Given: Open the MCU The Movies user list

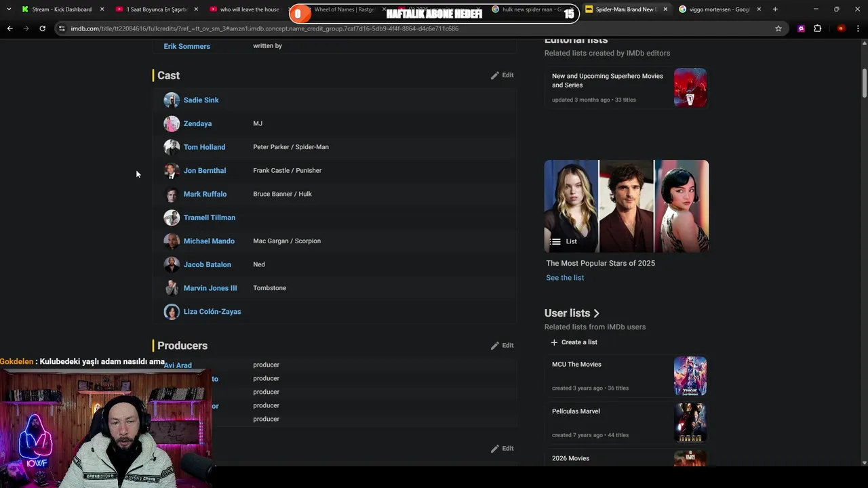Looking at the screenshot, I should (x=576, y=365).
